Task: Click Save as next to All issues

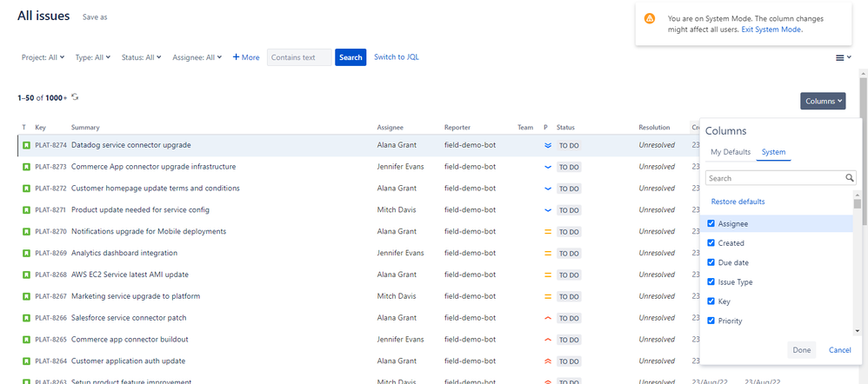Action: coord(95,17)
